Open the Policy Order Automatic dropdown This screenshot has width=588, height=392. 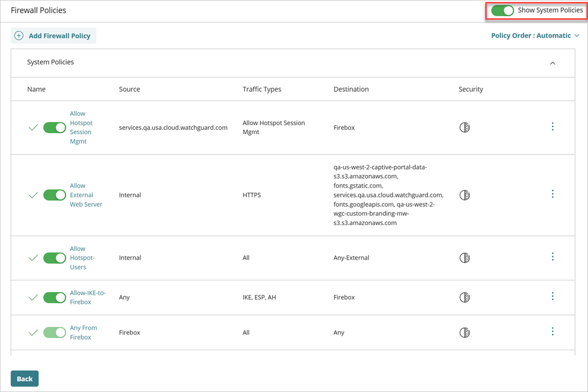[x=535, y=35]
